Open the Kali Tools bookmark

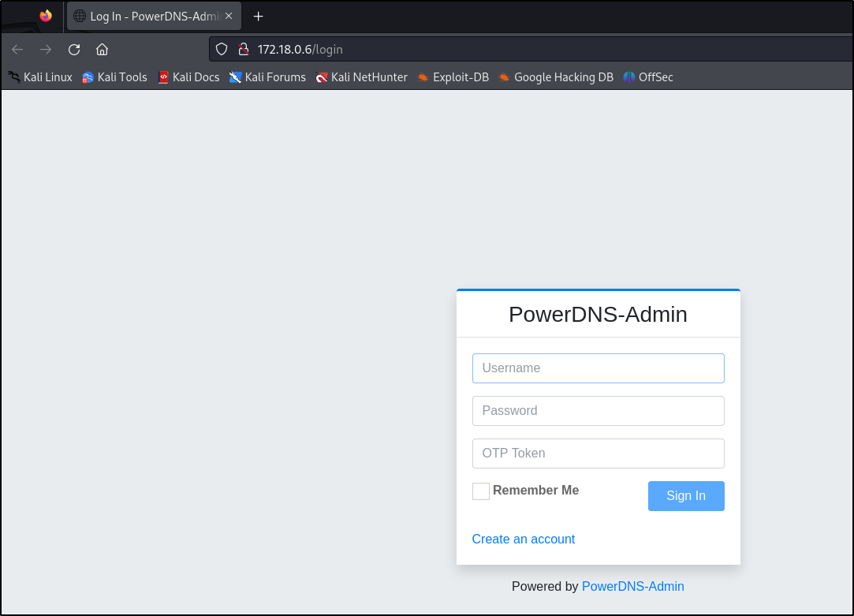click(114, 77)
